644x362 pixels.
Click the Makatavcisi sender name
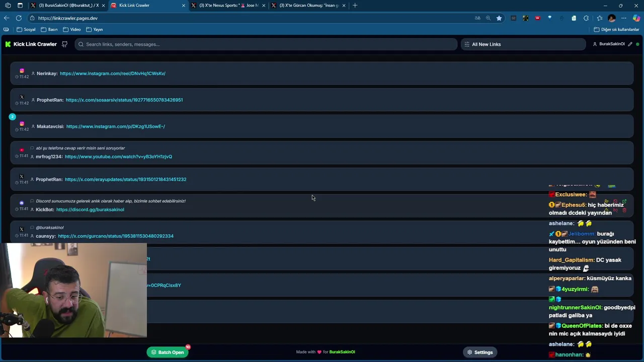(x=50, y=127)
